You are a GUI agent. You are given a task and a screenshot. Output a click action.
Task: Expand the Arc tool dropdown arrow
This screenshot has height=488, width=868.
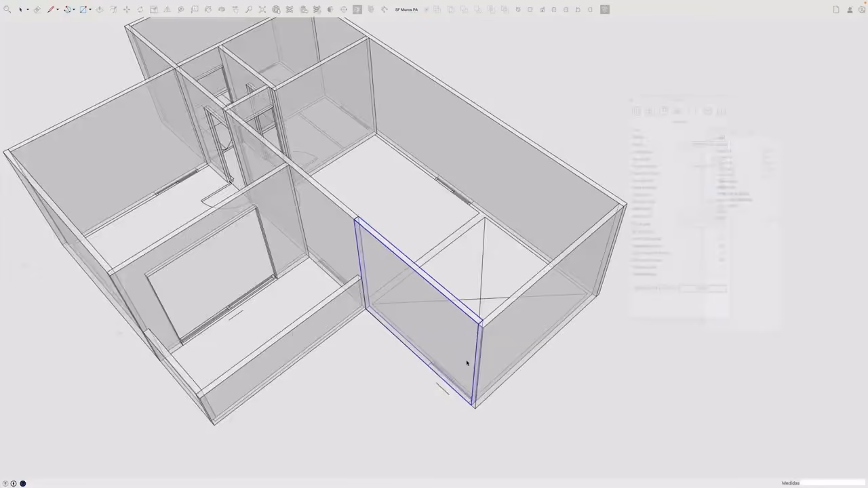[74, 9]
